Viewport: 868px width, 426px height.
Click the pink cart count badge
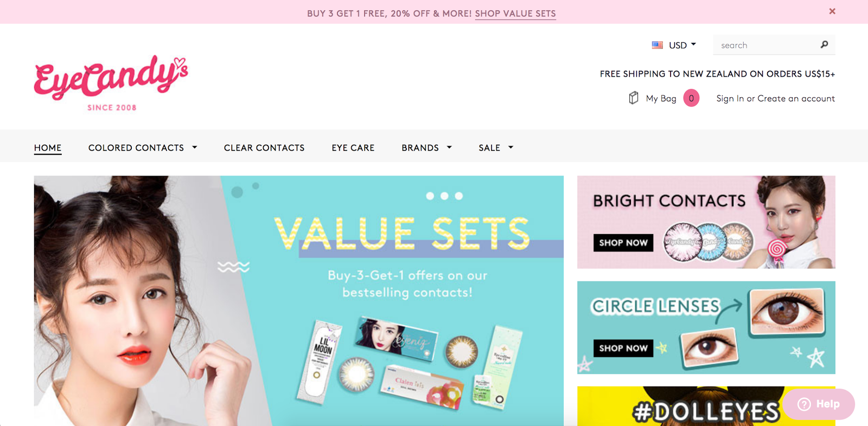pyautogui.click(x=691, y=98)
